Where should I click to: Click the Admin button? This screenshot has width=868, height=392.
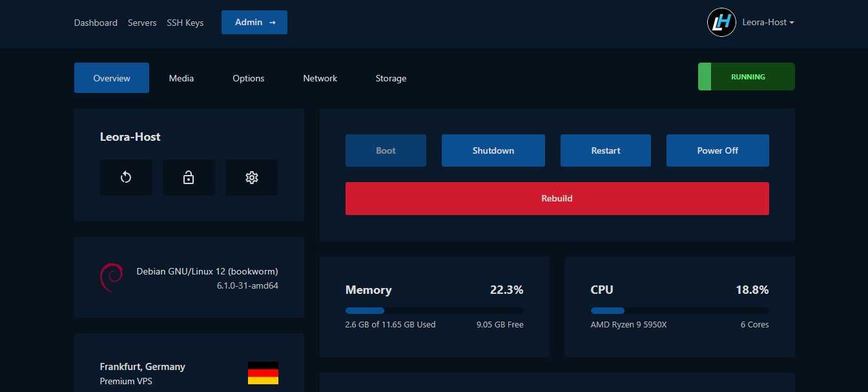coord(254,22)
